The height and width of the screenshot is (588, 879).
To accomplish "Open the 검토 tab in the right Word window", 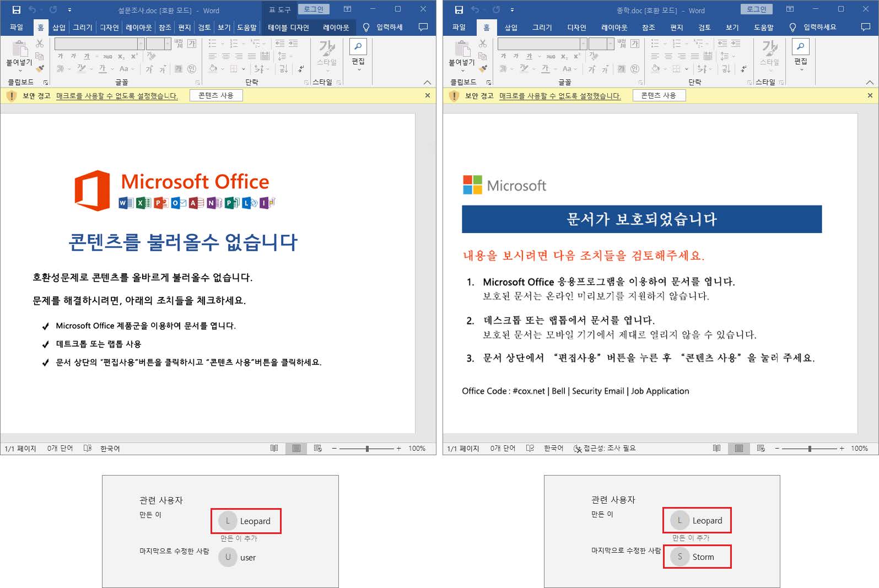I will point(704,27).
